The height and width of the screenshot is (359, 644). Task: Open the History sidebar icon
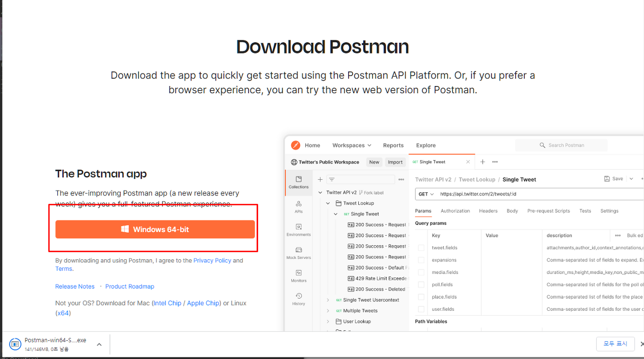(299, 299)
